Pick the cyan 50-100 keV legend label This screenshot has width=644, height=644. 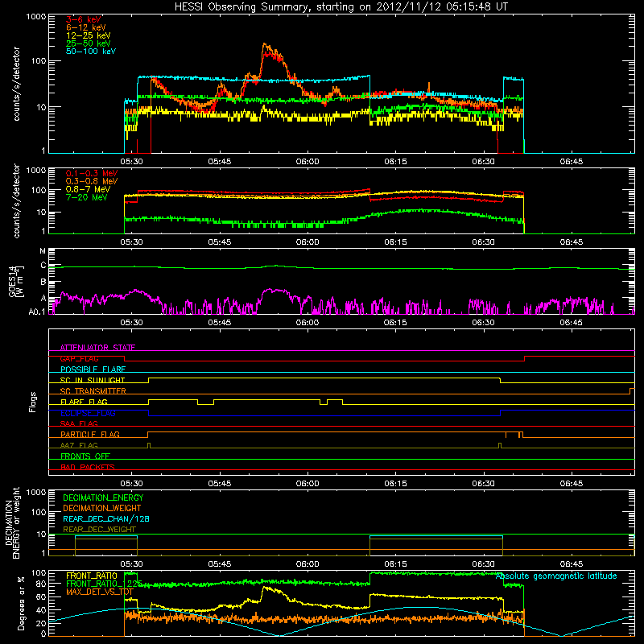[91, 52]
